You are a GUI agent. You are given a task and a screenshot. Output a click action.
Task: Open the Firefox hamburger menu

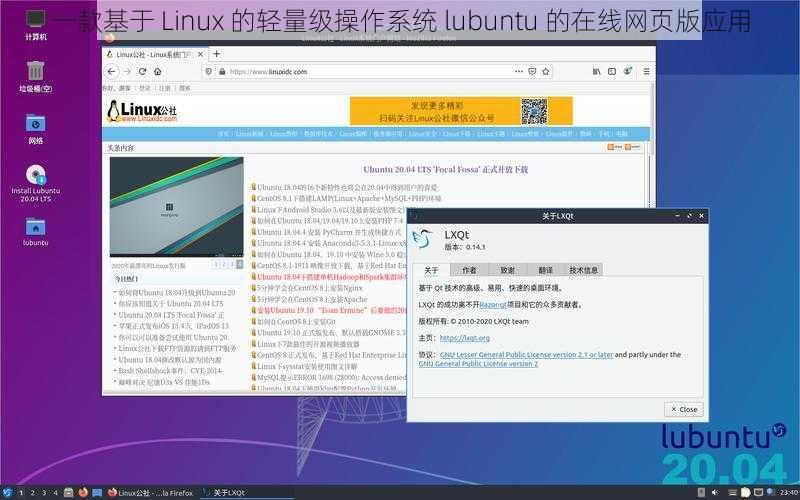click(x=646, y=71)
